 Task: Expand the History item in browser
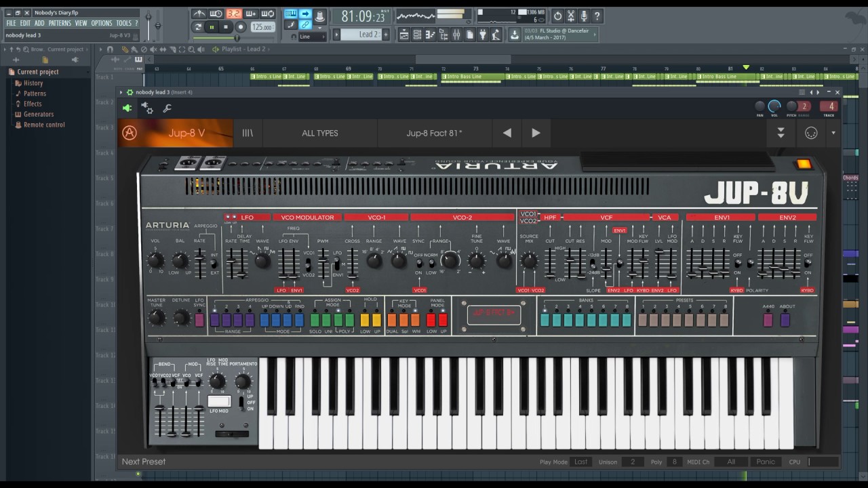(x=33, y=83)
